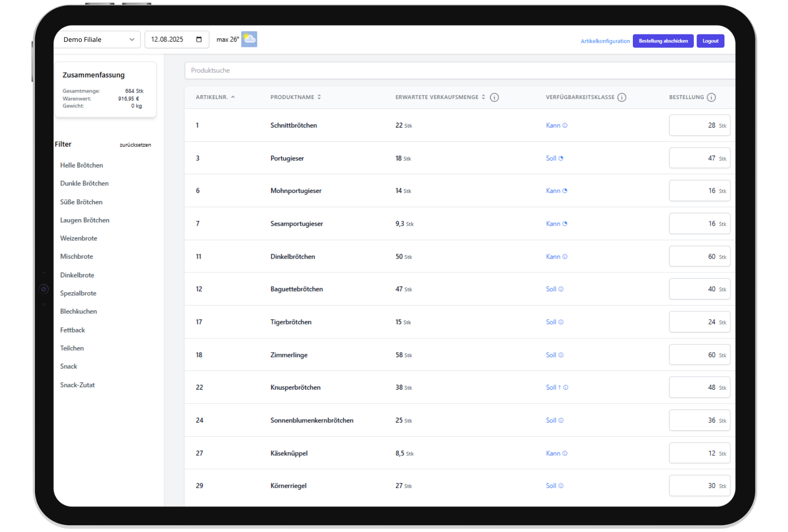788x532 pixels.
Task: Click the weather forecast icon
Action: point(249,39)
